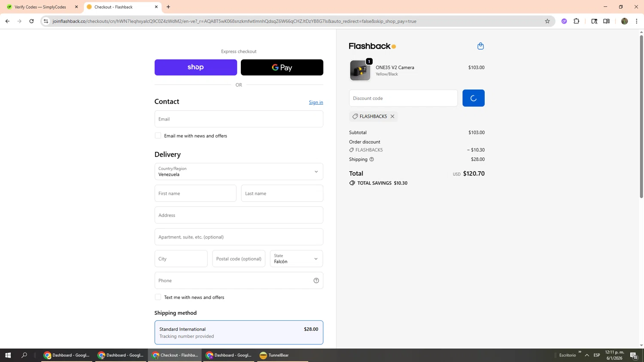The width and height of the screenshot is (644, 362).
Task: Show hidden system tray icons
Action: coord(586,355)
